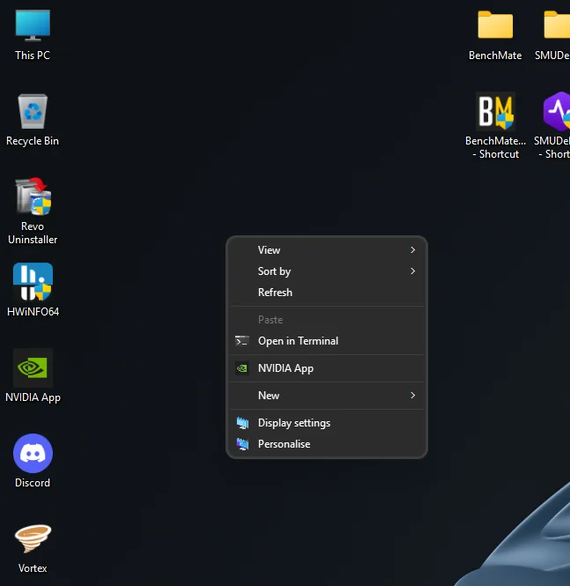Open Display settings from the context menu

tap(327, 423)
